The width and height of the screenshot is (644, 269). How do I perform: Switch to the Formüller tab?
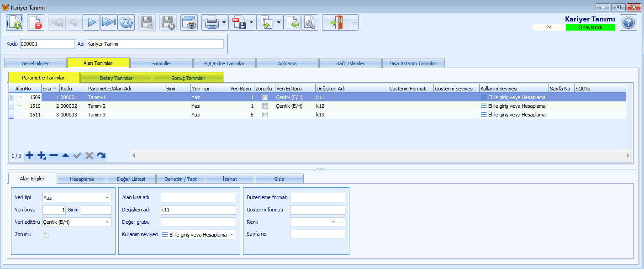[x=161, y=63]
